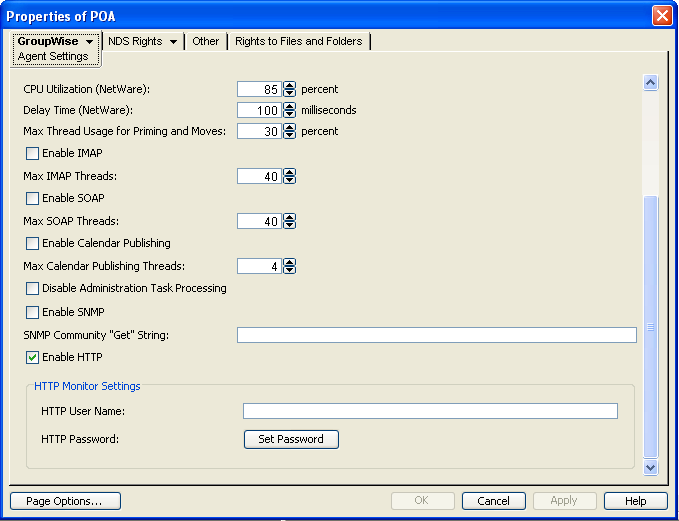The image size is (679, 521).
Task: Increase Max IMAP Threads with up arrow
Action: tap(289, 172)
